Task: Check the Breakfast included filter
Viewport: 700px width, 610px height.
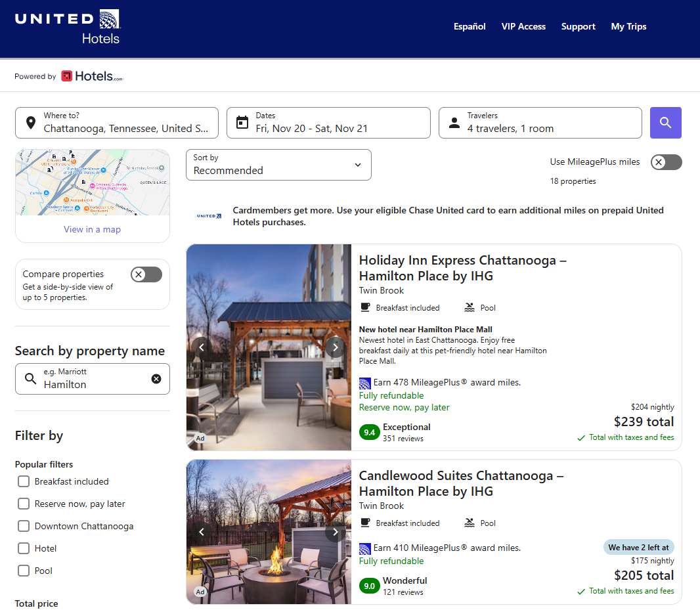Action: click(x=23, y=481)
